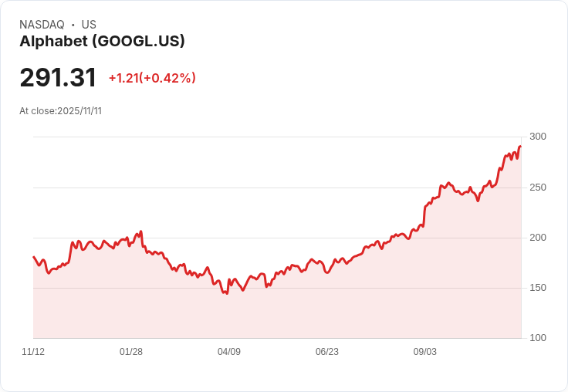Click the price line peak above 01/28
The height and width of the screenshot is (392, 568).
[141, 231]
